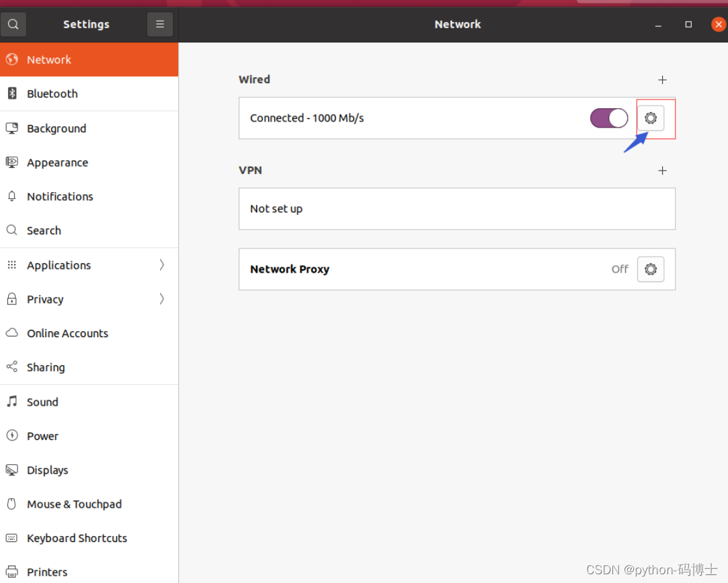Viewport: 728px width, 583px height.
Task: Open the Applications settings entry
Action: coord(89,265)
